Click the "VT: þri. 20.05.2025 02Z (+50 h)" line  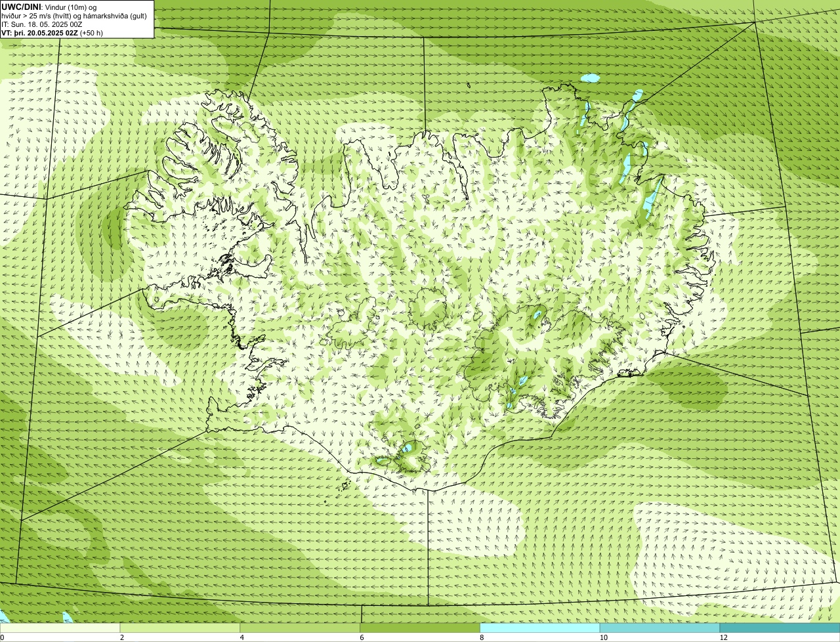[x=51, y=32]
